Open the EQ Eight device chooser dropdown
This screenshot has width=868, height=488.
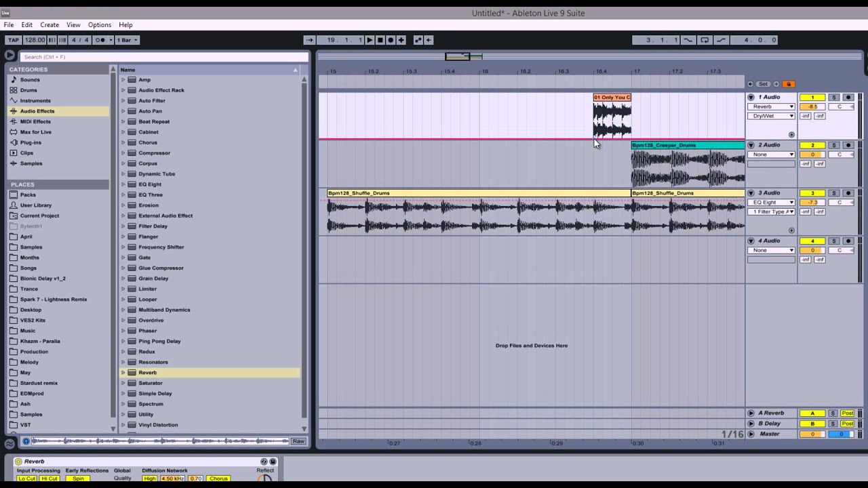pos(771,203)
